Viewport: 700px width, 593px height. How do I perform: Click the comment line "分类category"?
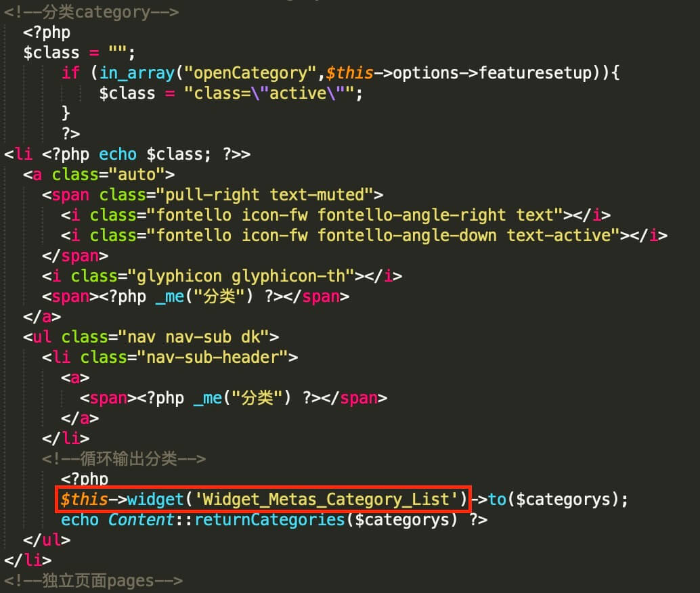91,12
